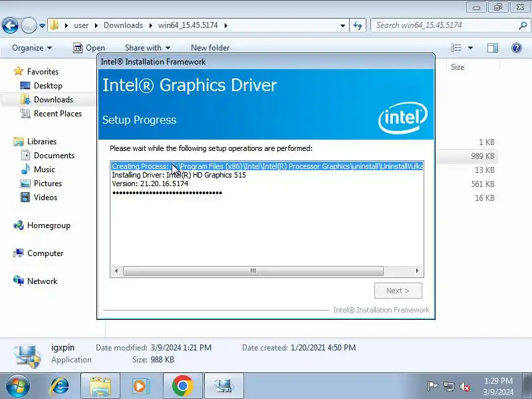Open Windows Explorer taskbar button
Image resolution: width=532 pixels, height=399 pixels.
pos(100,386)
